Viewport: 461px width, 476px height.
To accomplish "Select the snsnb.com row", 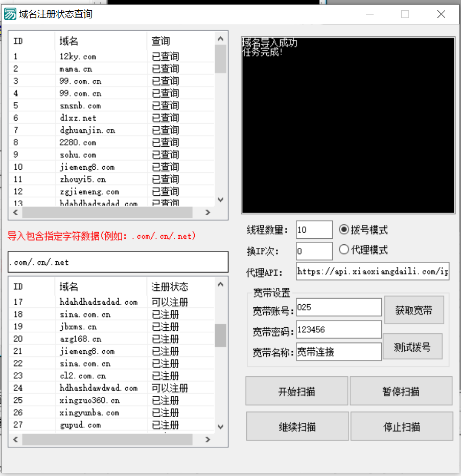I will click(112, 106).
